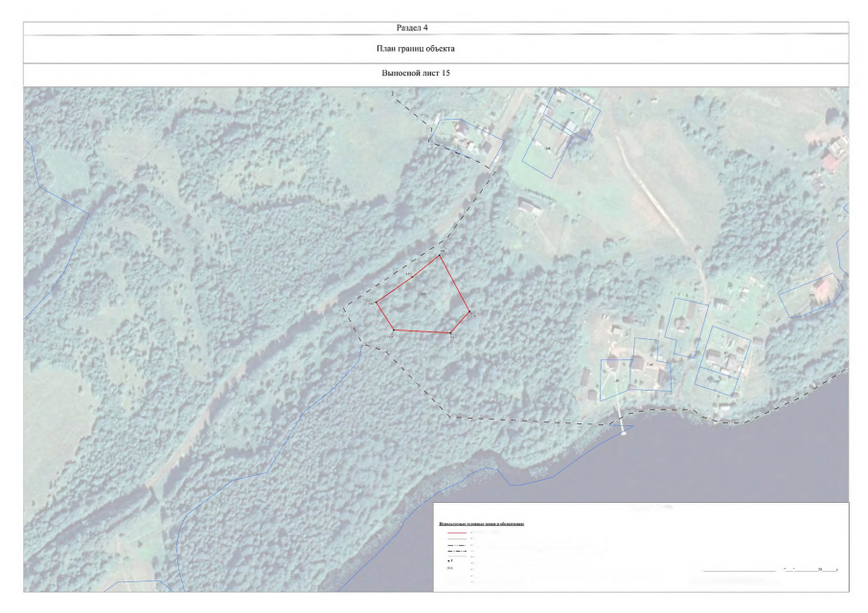Click the red parcel's southwest corner point
This screenshot has width=868, height=613.
pos(393,330)
